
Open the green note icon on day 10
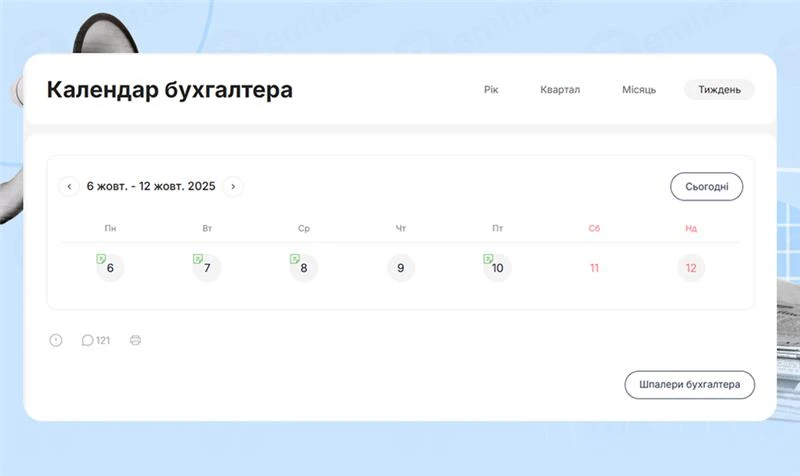pyautogui.click(x=488, y=259)
